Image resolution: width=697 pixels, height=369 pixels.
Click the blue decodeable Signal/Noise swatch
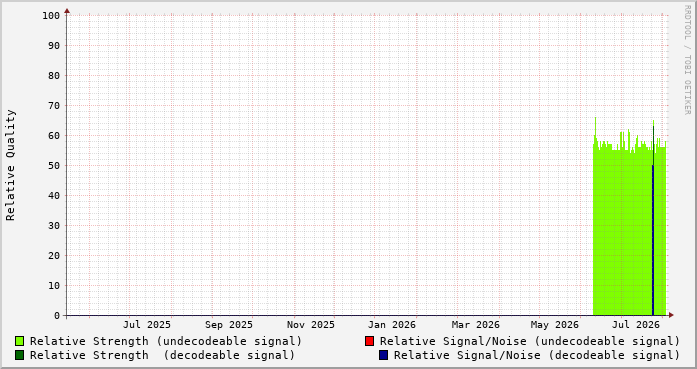[383, 355]
